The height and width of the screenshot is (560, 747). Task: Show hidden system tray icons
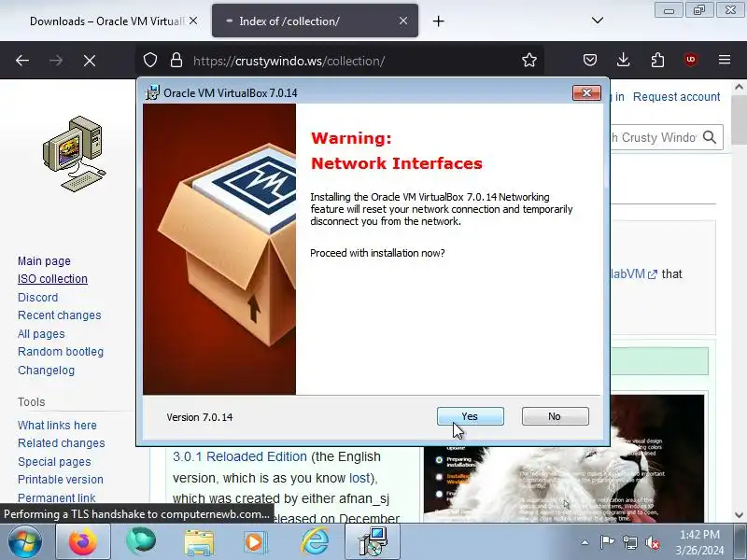point(585,542)
